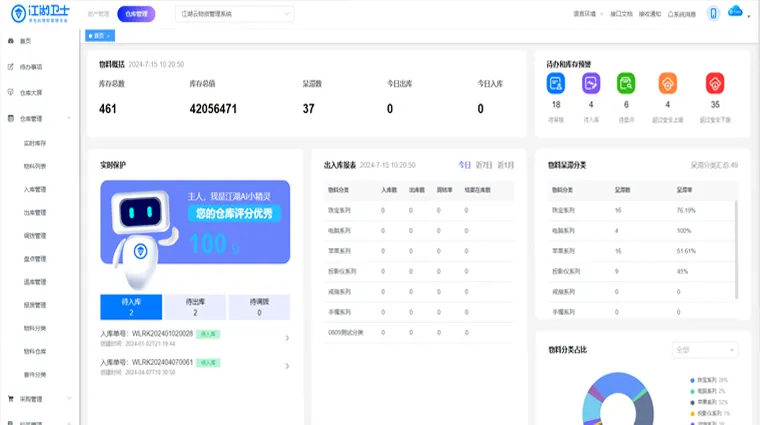Open arrow for order WLRK202401020028

click(x=287, y=338)
